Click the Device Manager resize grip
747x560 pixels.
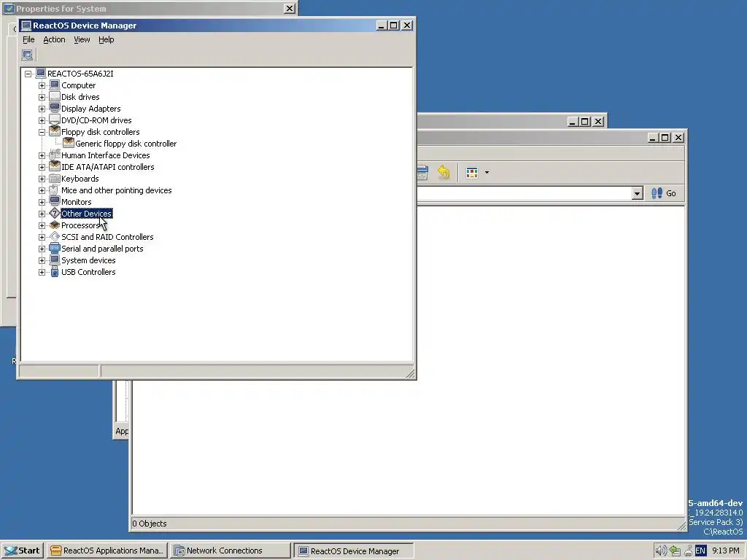[410, 374]
